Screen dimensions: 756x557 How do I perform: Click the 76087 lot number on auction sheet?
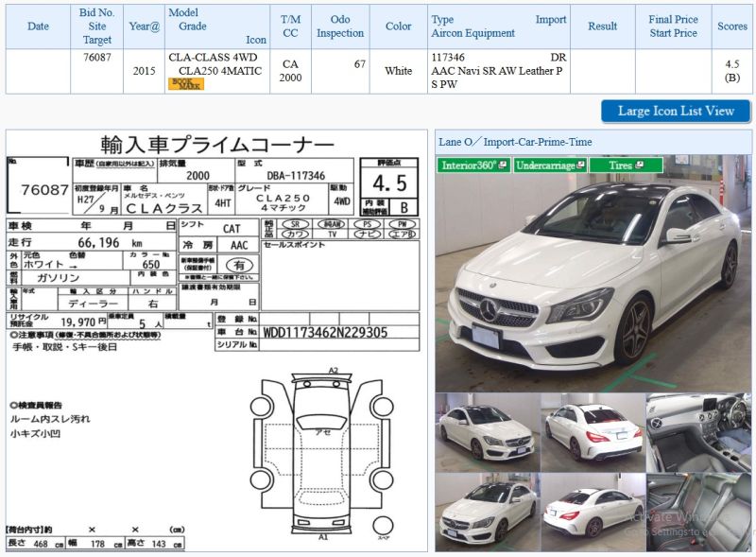click(44, 190)
